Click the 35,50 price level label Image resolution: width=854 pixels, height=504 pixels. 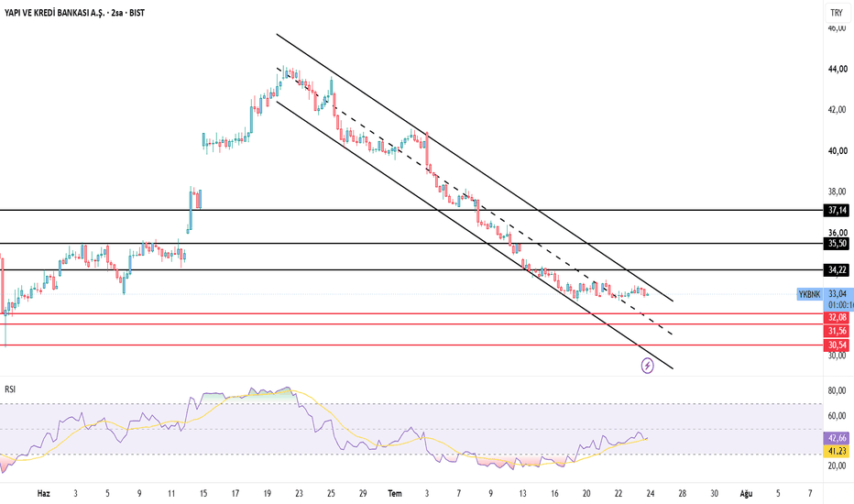[x=837, y=244]
